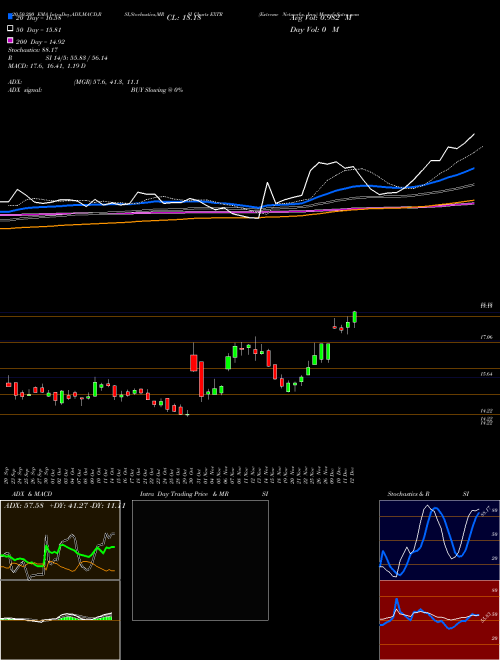Click the 'SI 14/3: 55.83 / 56.14' value
Viewport: 500px width, 660px height.
(77, 58)
